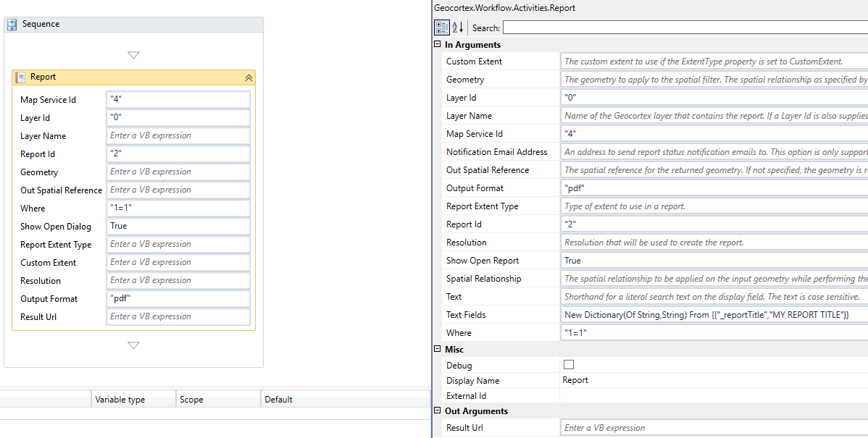Toggle the Debug checkbox
Image resolution: width=868 pixels, height=438 pixels.
pos(569,364)
